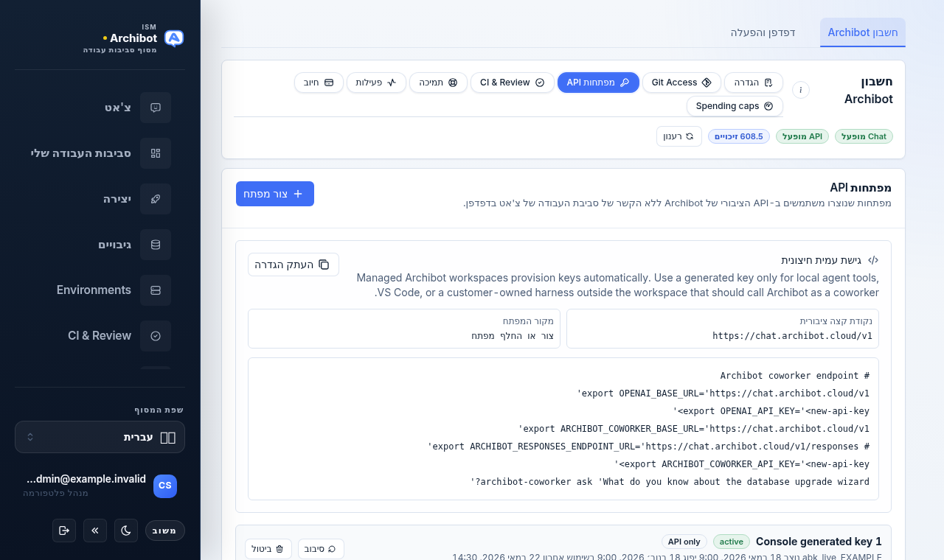Click the API only badge
944x560 pixels.
point(684,542)
